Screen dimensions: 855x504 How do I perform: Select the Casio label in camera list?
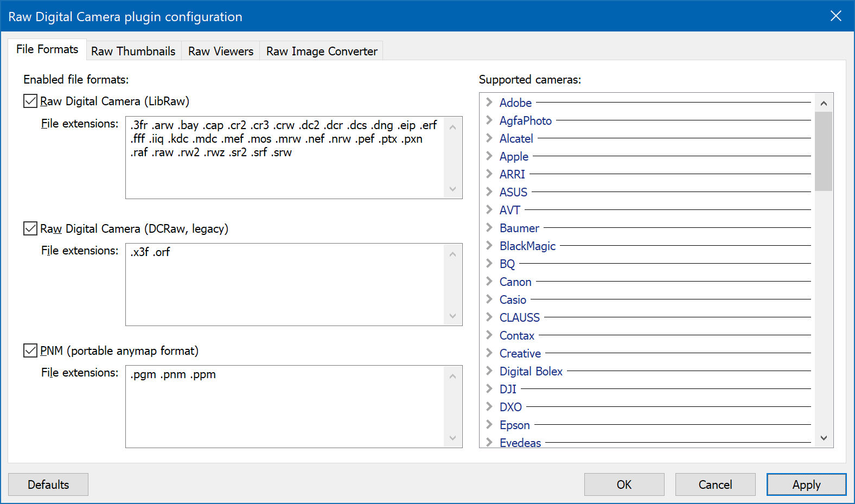tap(513, 299)
